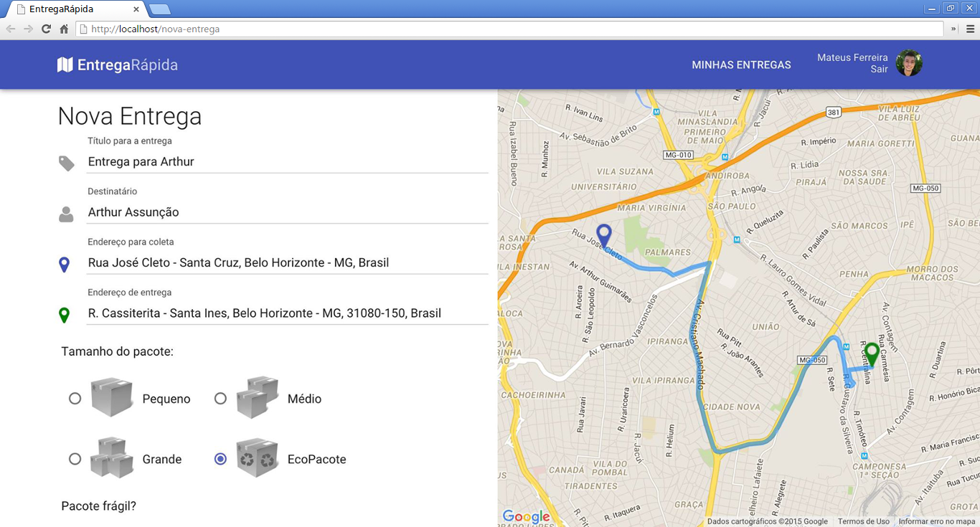Click the EntregaRápida brand name link
This screenshot has width=980, height=527.
pyautogui.click(x=128, y=65)
